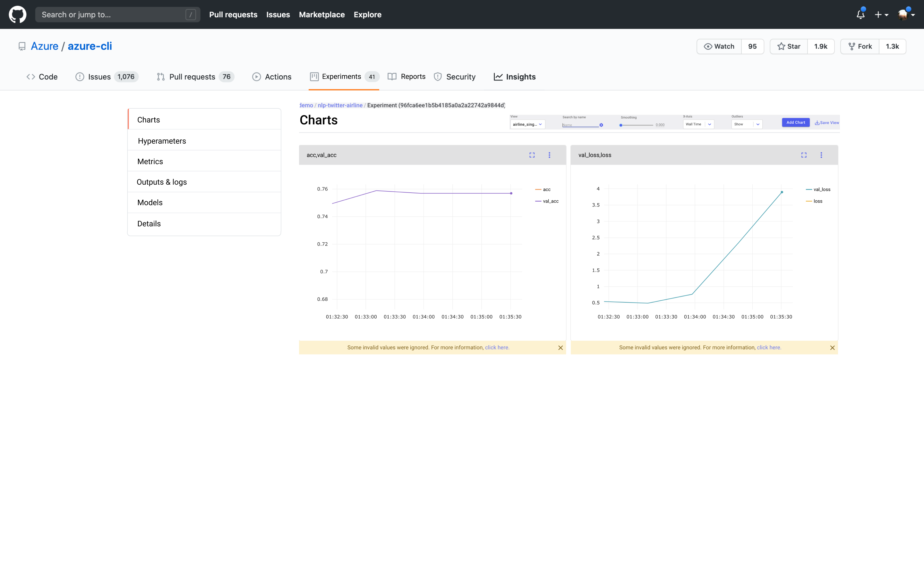Open the acc,val_acc chart kebab menu
Viewport: 924px width, 577px height.
pos(550,155)
